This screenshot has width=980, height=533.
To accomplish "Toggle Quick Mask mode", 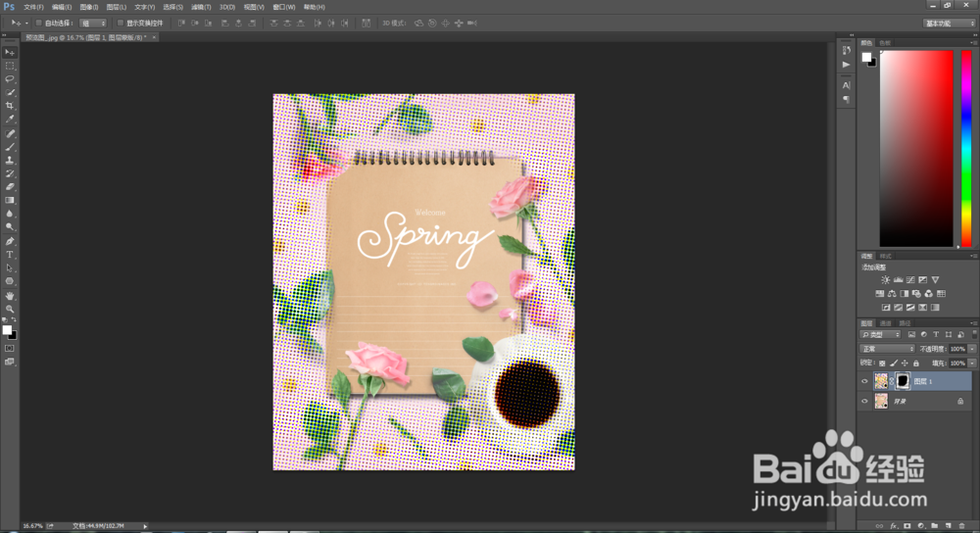I will [x=10, y=348].
